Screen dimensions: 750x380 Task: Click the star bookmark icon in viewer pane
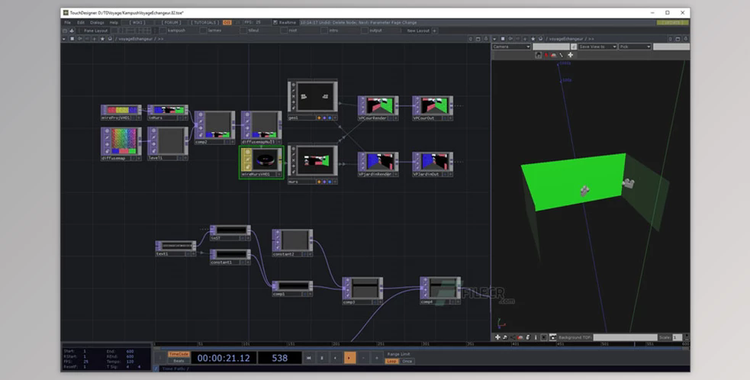click(533, 39)
